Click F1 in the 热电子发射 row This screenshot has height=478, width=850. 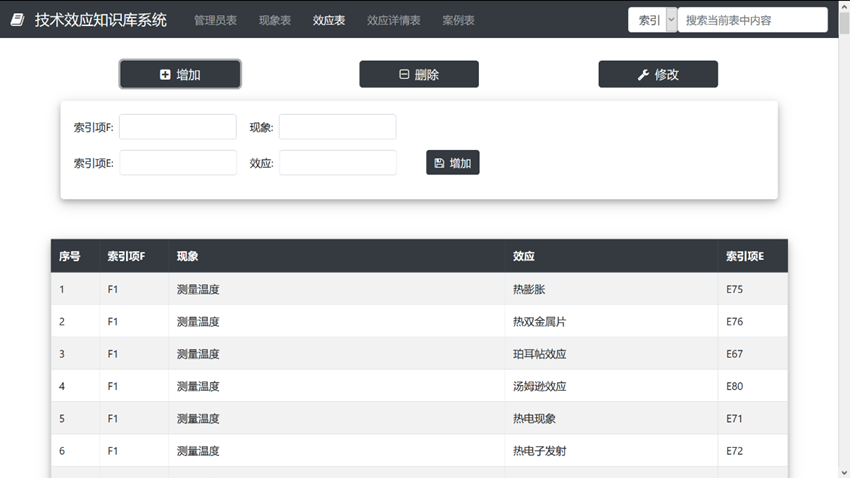(x=112, y=451)
